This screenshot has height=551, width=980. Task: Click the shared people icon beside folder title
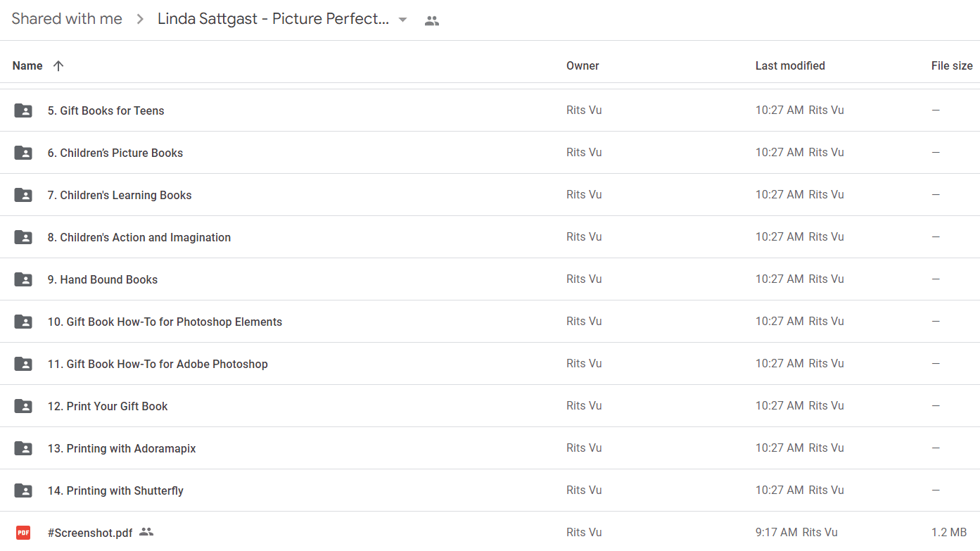pyautogui.click(x=432, y=21)
